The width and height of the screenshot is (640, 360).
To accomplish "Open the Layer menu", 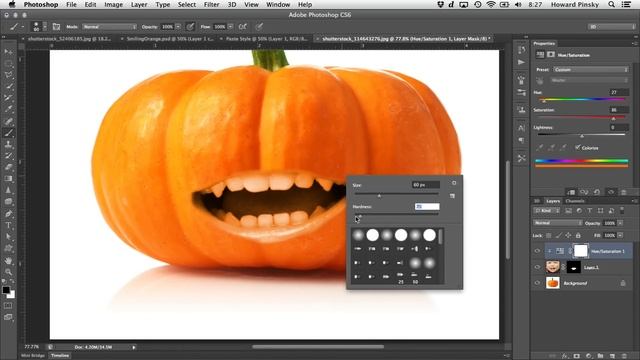I will 139,4.
